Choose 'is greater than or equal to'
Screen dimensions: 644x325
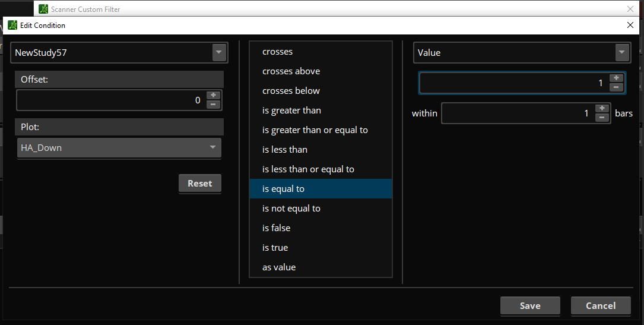315,130
